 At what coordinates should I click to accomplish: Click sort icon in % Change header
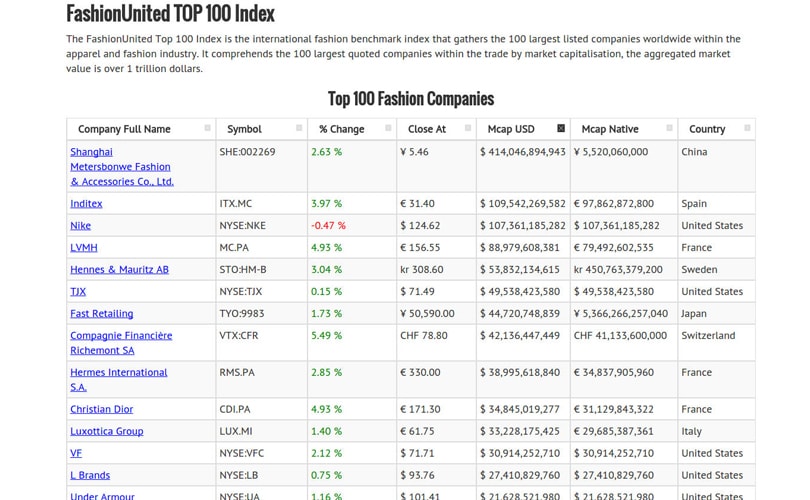click(388, 128)
